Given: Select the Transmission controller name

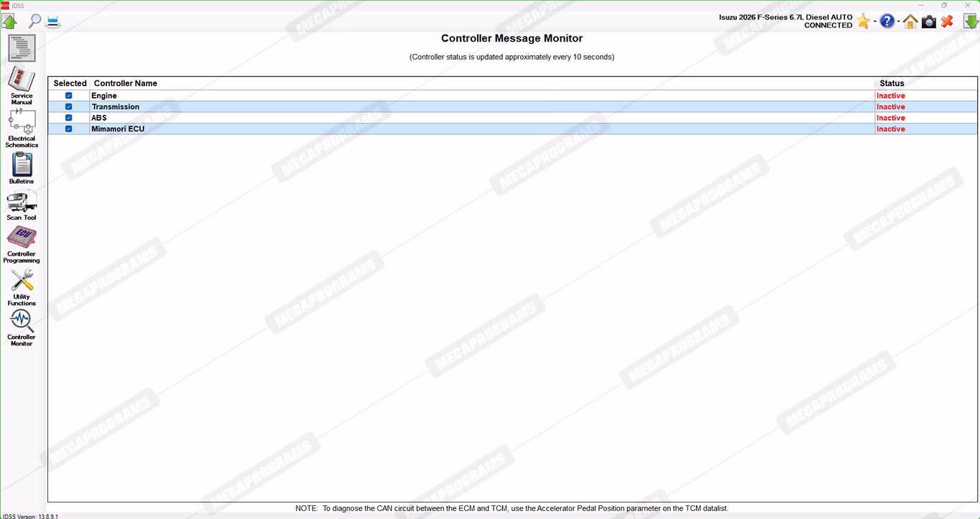Looking at the screenshot, I should tap(116, 107).
